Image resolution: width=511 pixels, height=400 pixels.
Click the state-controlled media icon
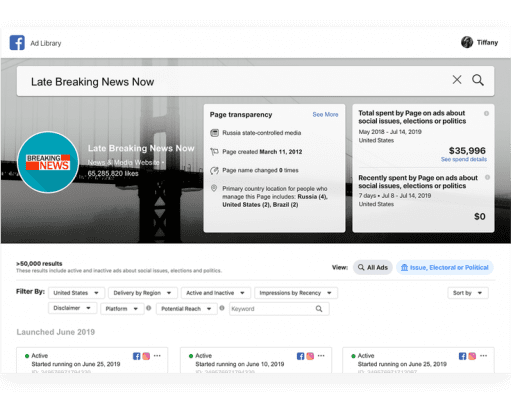tap(214, 133)
